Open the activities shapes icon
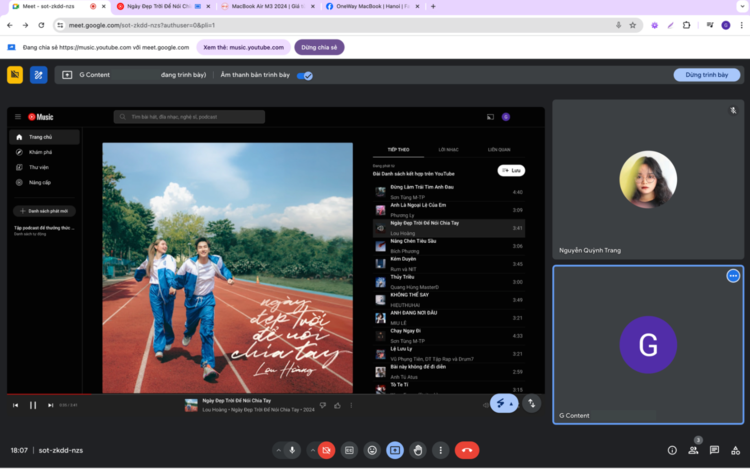The image size is (750, 469). pyautogui.click(x=736, y=450)
